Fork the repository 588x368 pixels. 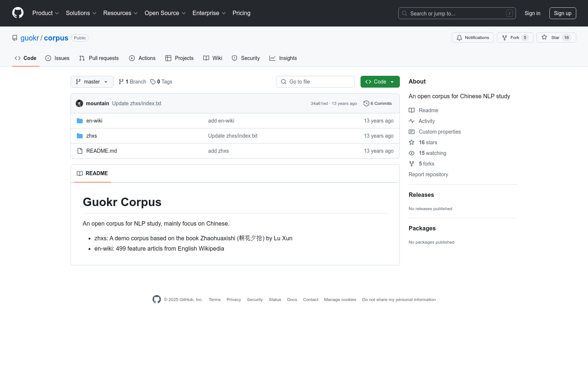click(x=515, y=38)
